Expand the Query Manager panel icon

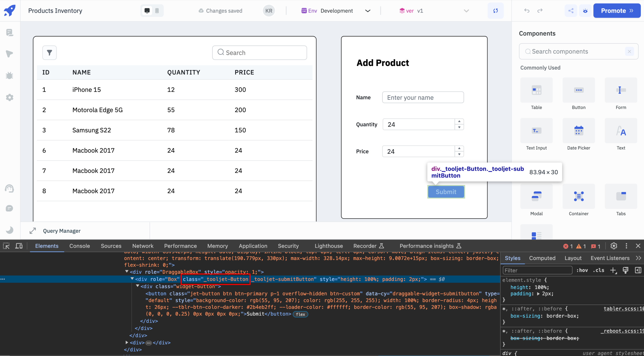(x=33, y=230)
